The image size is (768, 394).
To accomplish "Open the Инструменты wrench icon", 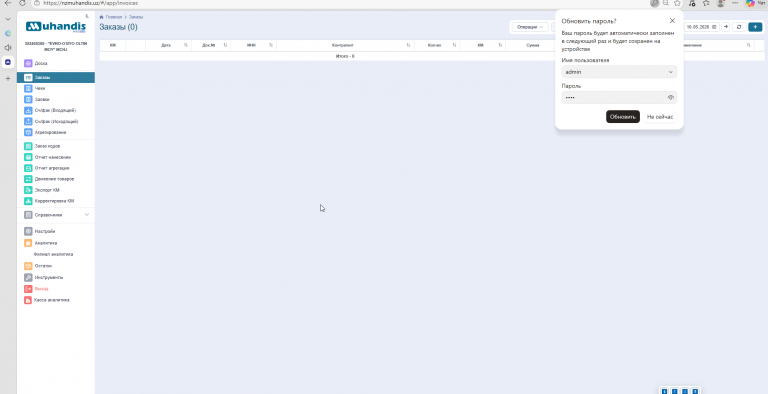I will pos(28,277).
